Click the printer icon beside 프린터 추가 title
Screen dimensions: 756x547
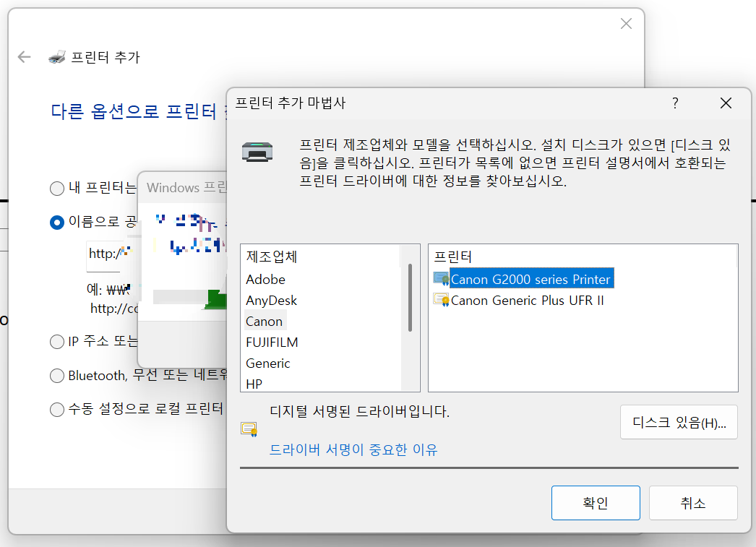click(x=57, y=57)
